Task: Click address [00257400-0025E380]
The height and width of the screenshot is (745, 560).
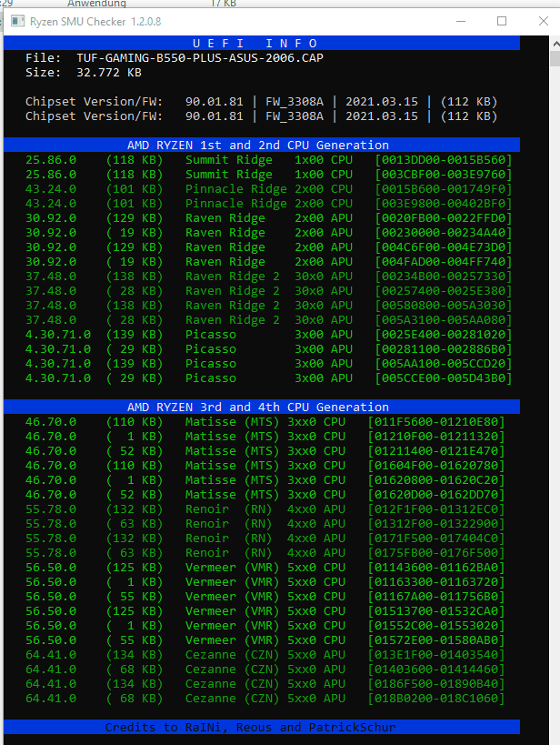Action: (x=444, y=291)
